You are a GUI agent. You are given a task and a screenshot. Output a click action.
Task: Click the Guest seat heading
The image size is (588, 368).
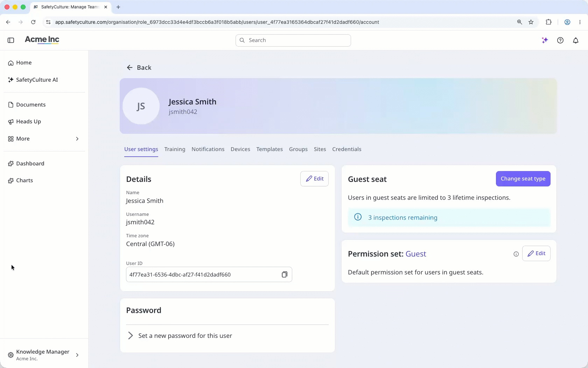367,179
